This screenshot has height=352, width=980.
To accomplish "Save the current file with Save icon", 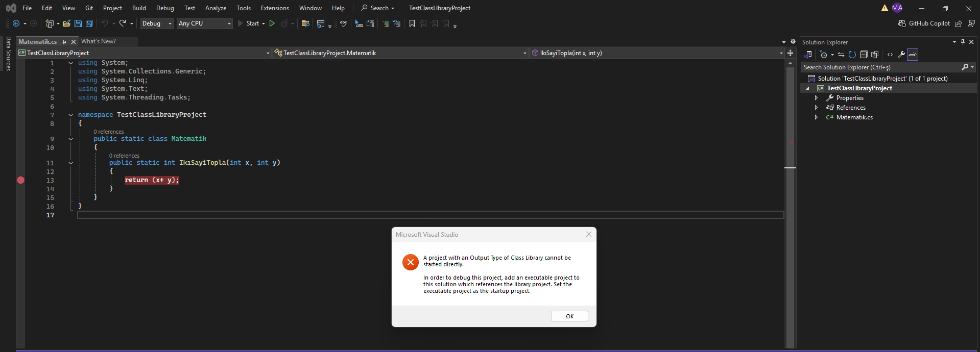I will (78, 23).
